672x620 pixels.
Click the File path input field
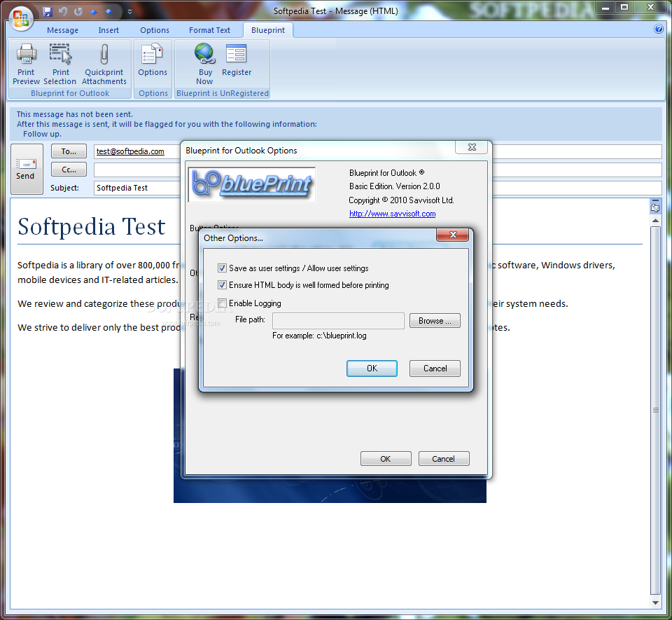tap(338, 321)
